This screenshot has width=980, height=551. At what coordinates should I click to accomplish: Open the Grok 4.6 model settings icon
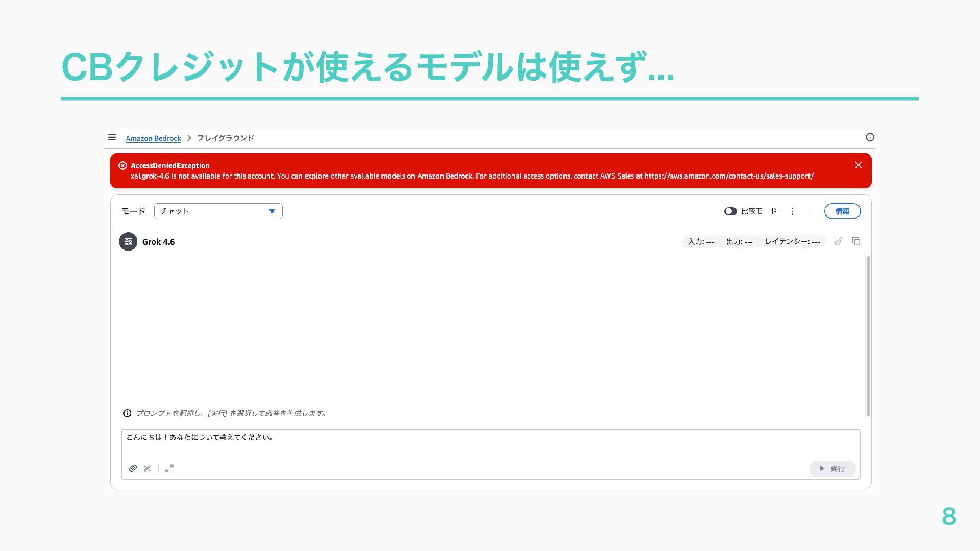click(x=128, y=242)
